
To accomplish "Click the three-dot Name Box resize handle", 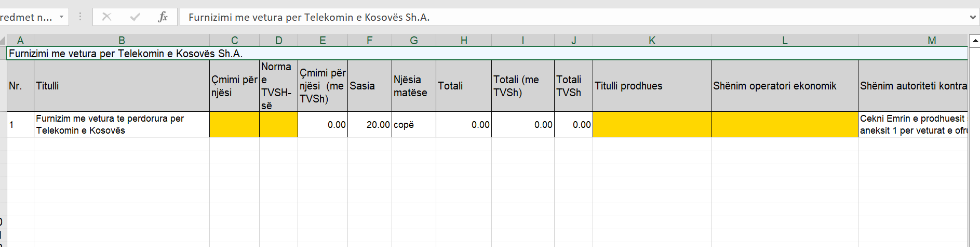I will (x=80, y=17).
